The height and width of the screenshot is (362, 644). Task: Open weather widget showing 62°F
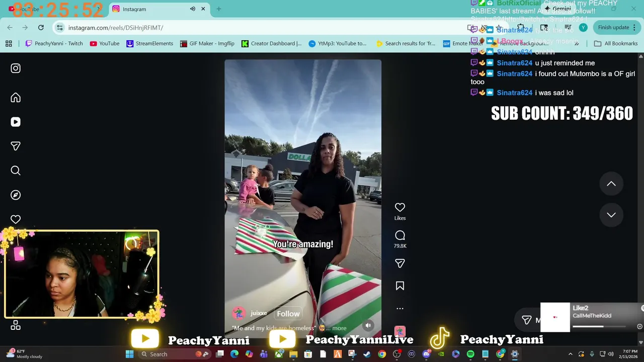[24, 354]
